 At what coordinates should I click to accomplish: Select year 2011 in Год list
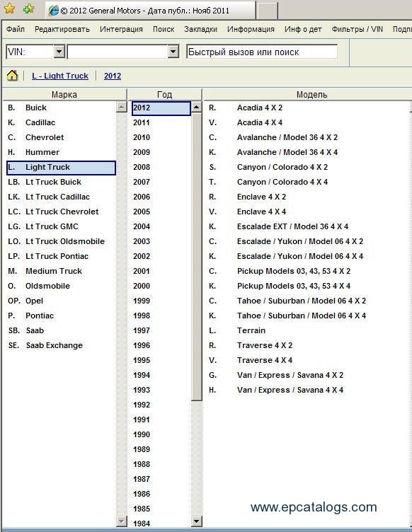pos(142,122)
